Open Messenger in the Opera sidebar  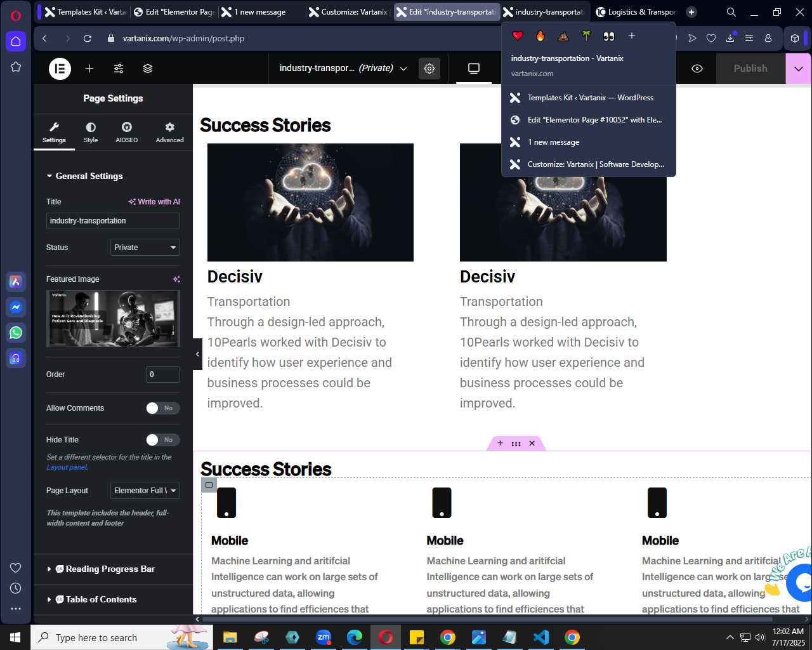pos(16,307)
